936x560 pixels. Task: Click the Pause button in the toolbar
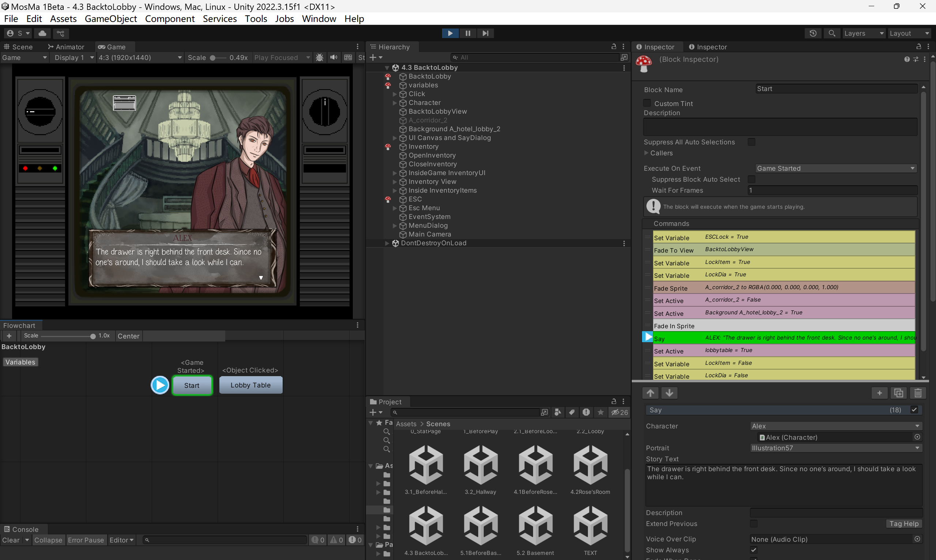click(x=468, y=33)
